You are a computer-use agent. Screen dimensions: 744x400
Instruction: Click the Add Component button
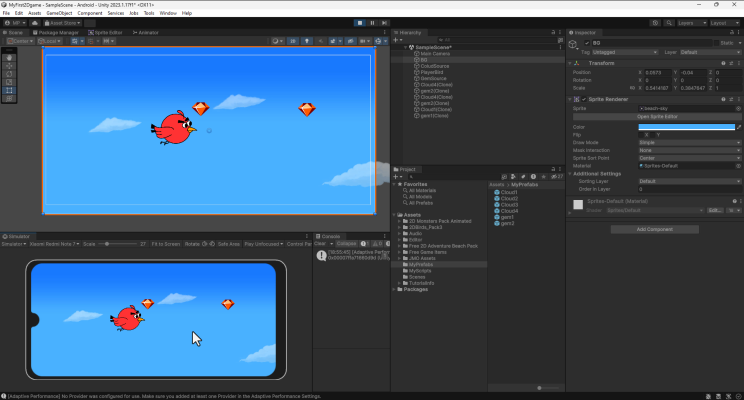[655, 229]
